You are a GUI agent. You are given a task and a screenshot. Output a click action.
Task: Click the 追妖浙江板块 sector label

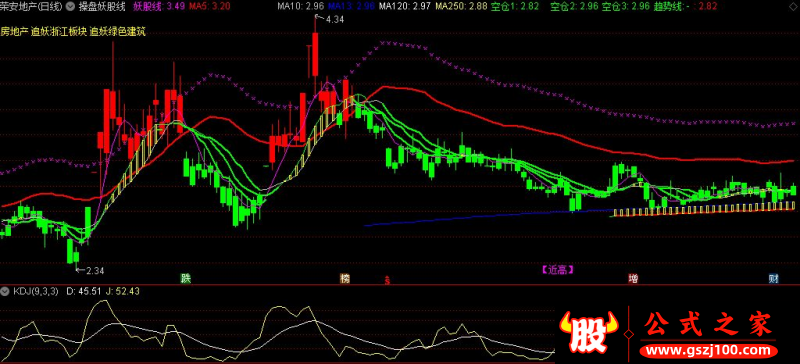59,32
